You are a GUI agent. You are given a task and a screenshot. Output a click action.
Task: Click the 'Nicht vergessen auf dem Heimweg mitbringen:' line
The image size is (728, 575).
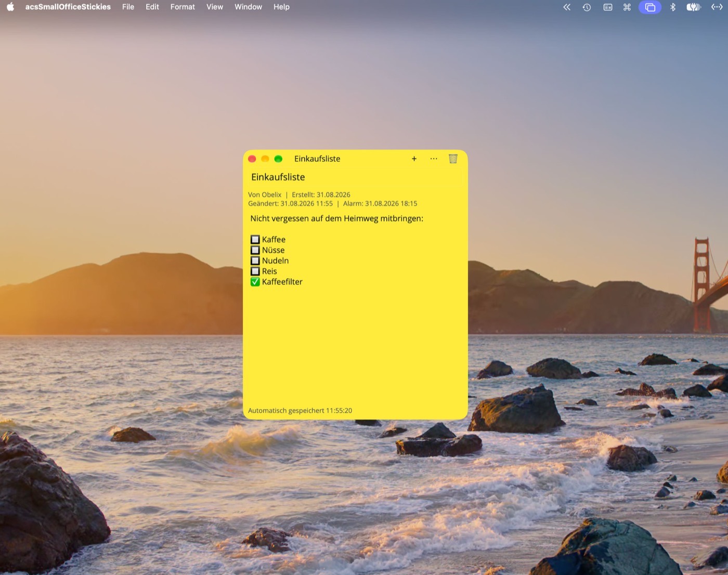[337, 219]
